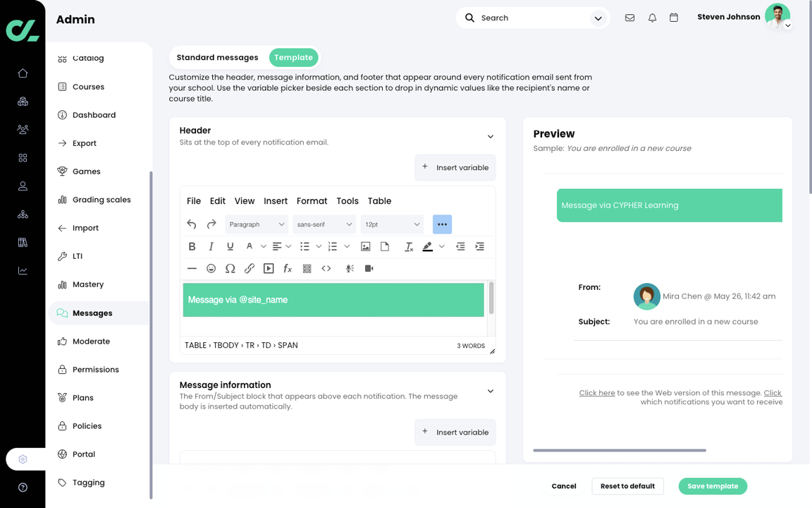Open the editor Insert menu
Viewport: 812px width, 508px height.
point(276,201)
